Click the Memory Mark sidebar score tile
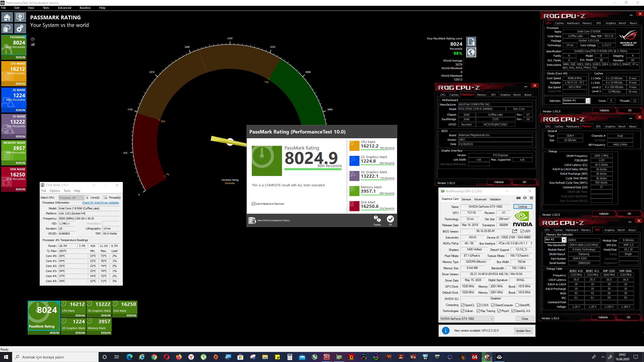The image size is (644, 362). (14, 153)
